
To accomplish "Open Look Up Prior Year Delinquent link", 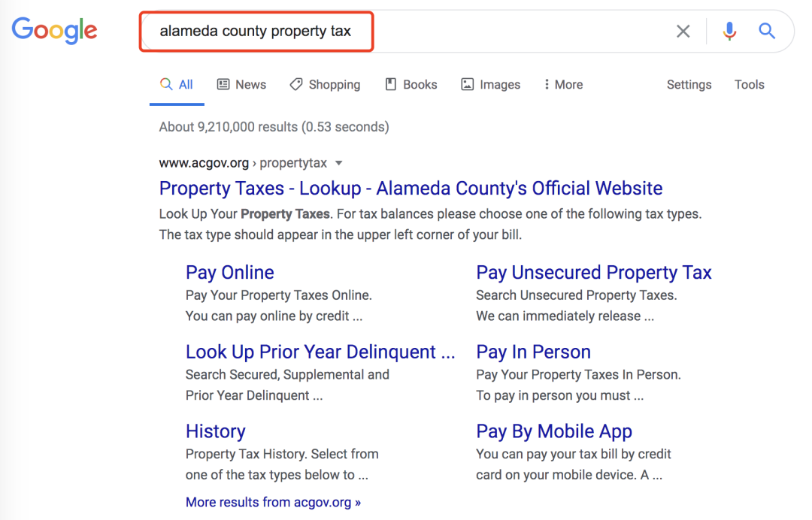I will pyautogui.click(x=320, y=352).
